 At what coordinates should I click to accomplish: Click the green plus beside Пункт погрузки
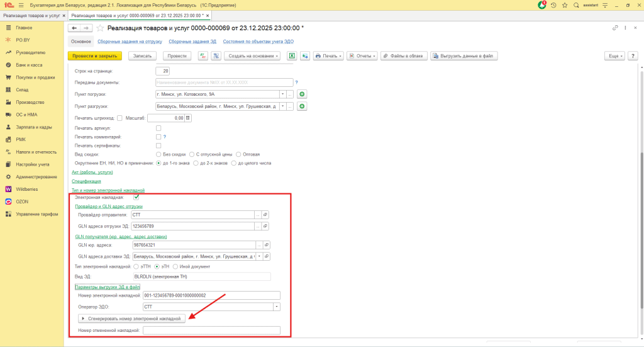pos(302,94)
